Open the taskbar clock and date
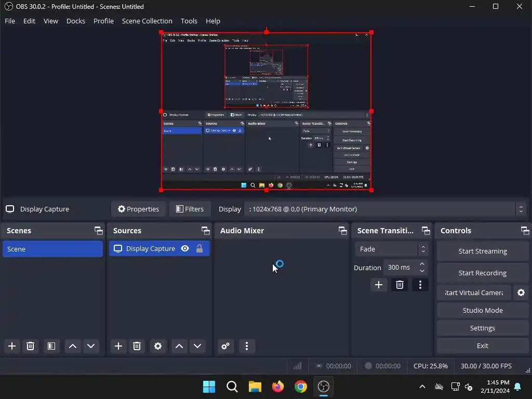The image size is (532, 399). [x=495, y=387]
